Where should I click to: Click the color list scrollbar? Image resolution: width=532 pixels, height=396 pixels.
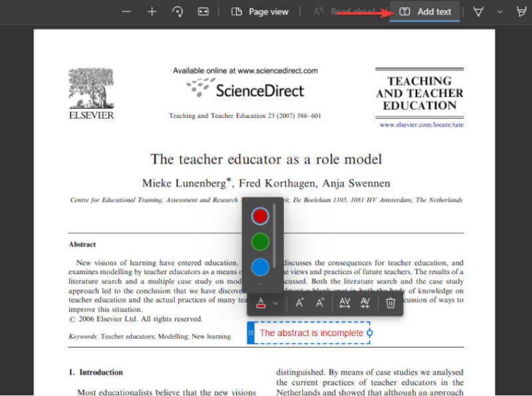pyautogui.click(x=274, y=236)
